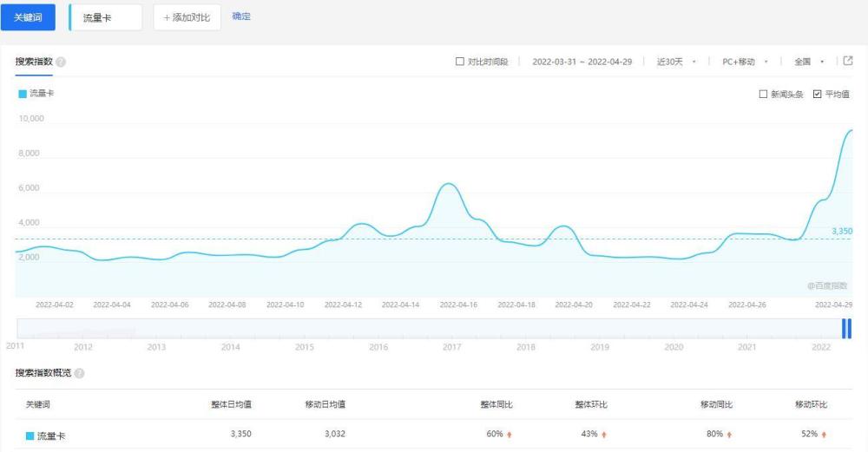Expand the 全国 region dropdown
The height and width of the screenshot is (452, 868).
pos(809,62)
